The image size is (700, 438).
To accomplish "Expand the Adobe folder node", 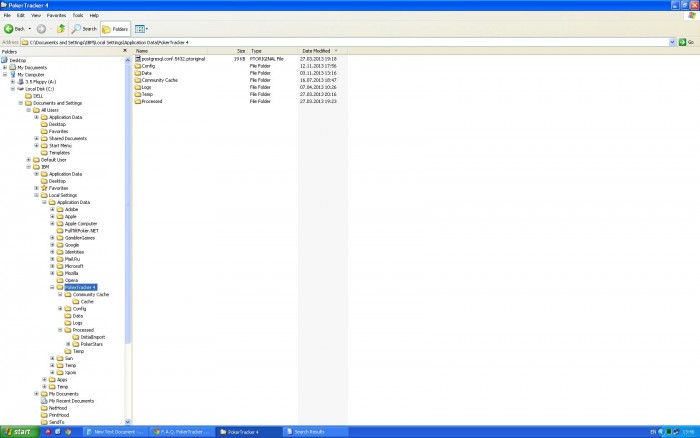I will click(52, 209).
